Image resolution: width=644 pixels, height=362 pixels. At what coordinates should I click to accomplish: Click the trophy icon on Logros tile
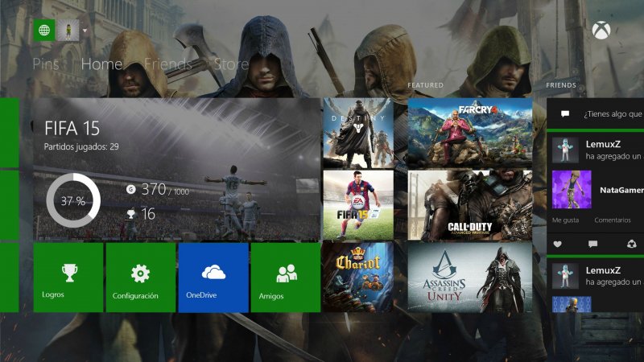(69, 273)
